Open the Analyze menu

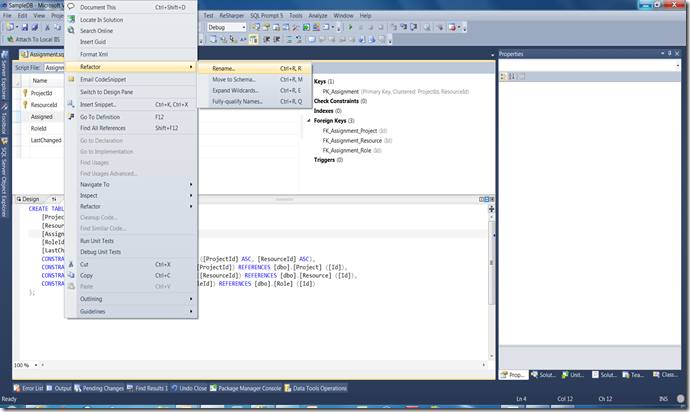click(x=317, y=15)
